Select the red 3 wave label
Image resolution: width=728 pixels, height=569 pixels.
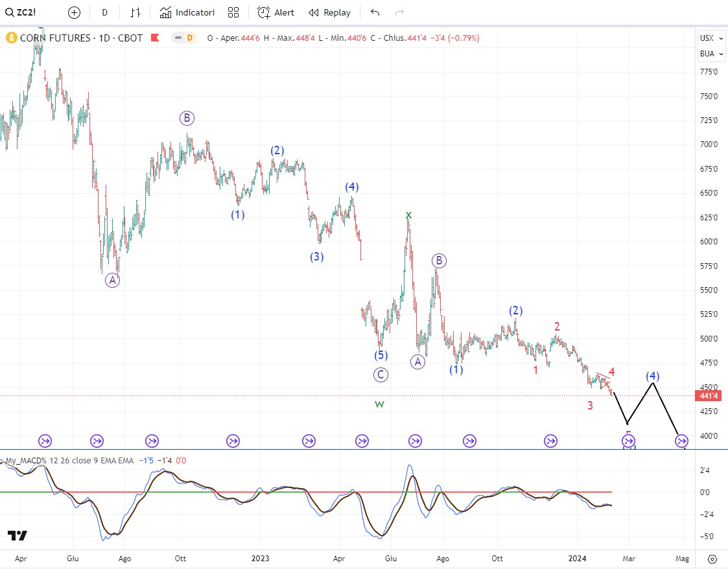click(x=590, y=406)
